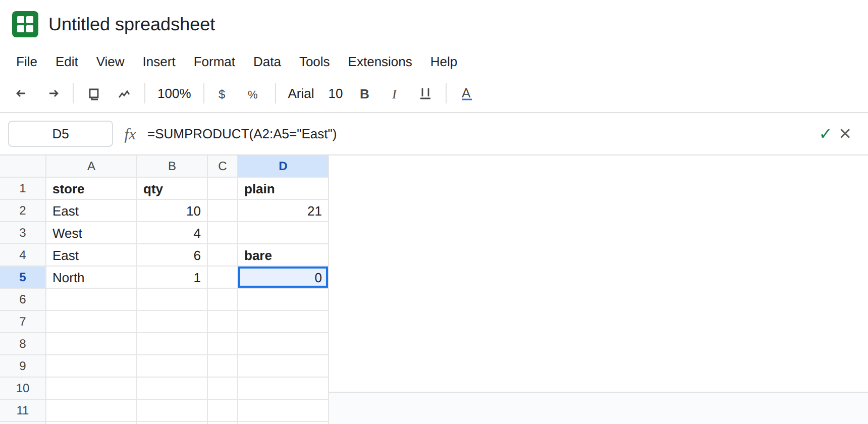The width and height of the screenshot is (868, 424).
Task: Open the Arial font dropdown
Action: 301,94
